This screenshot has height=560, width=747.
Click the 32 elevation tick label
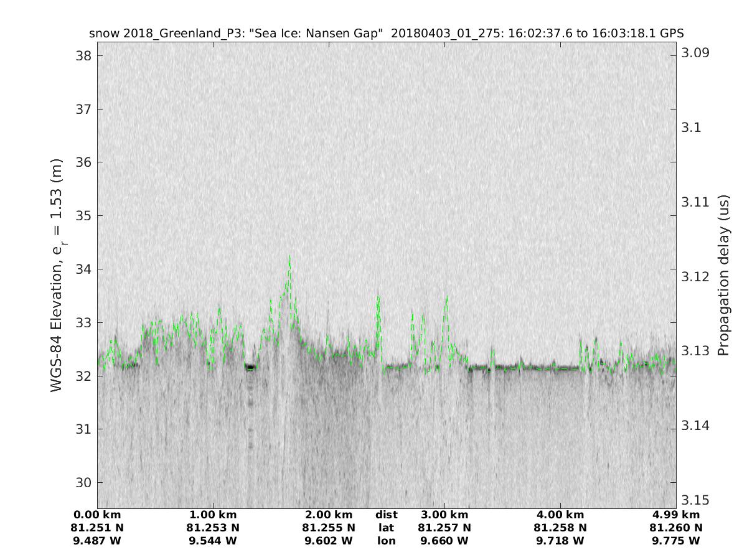(82, 376)
